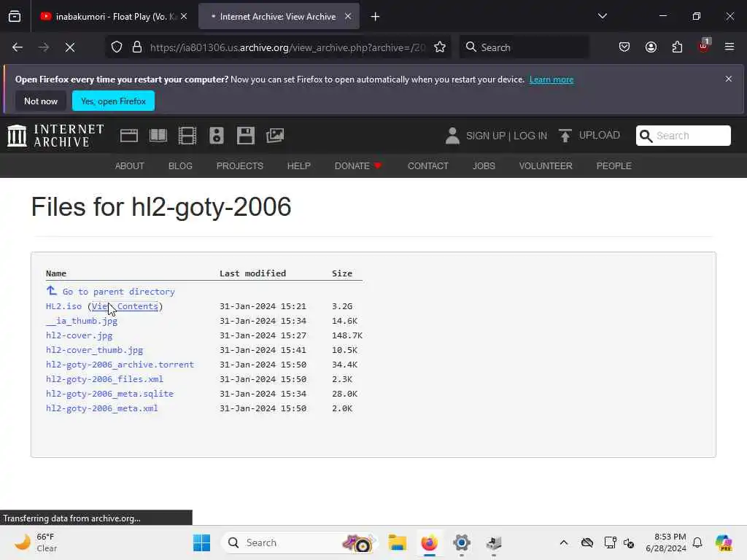Open the Firefox account icon

(x=651, y=47)
